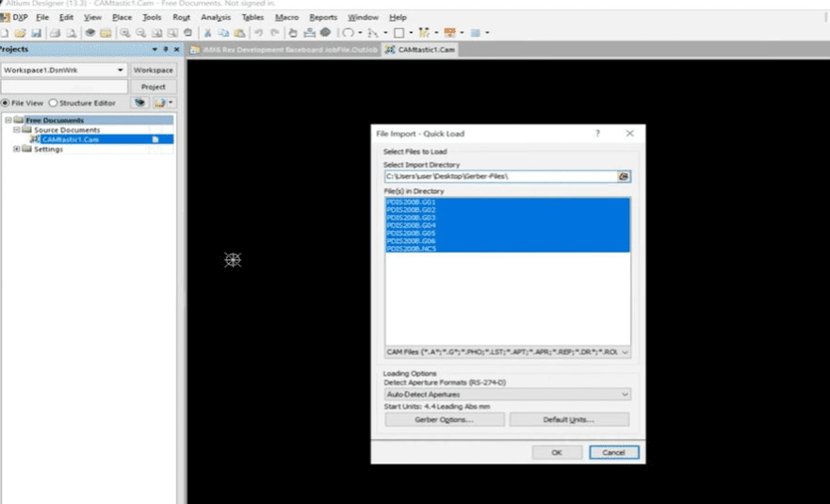Select Free Documents in project tree
This screenshot has height=504, width=830.
click(55, 121)
